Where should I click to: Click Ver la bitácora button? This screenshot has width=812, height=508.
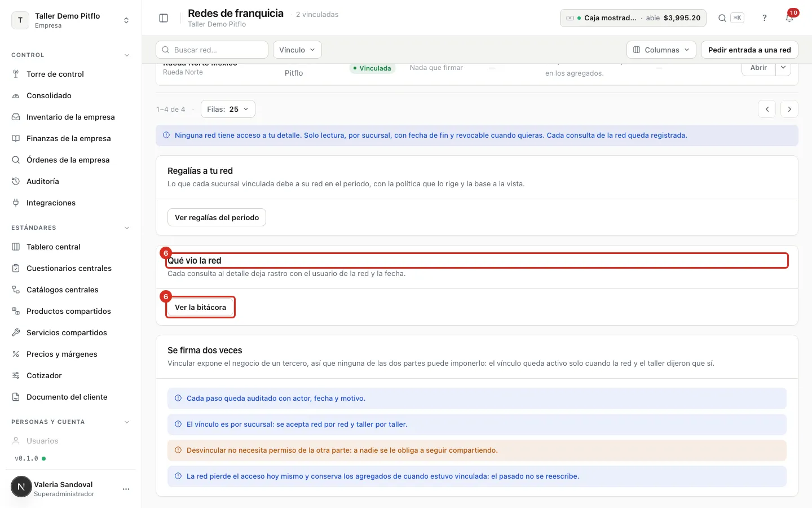tap(200, 307)
